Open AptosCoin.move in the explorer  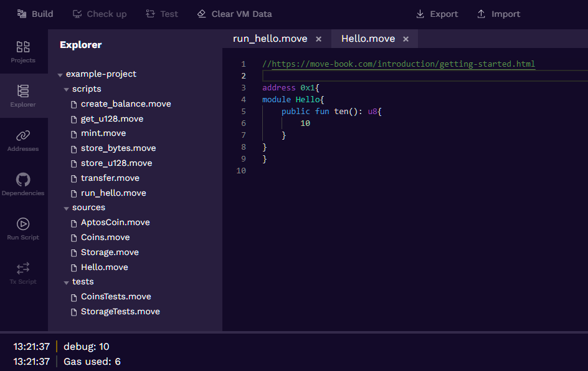tap(115, 223)
